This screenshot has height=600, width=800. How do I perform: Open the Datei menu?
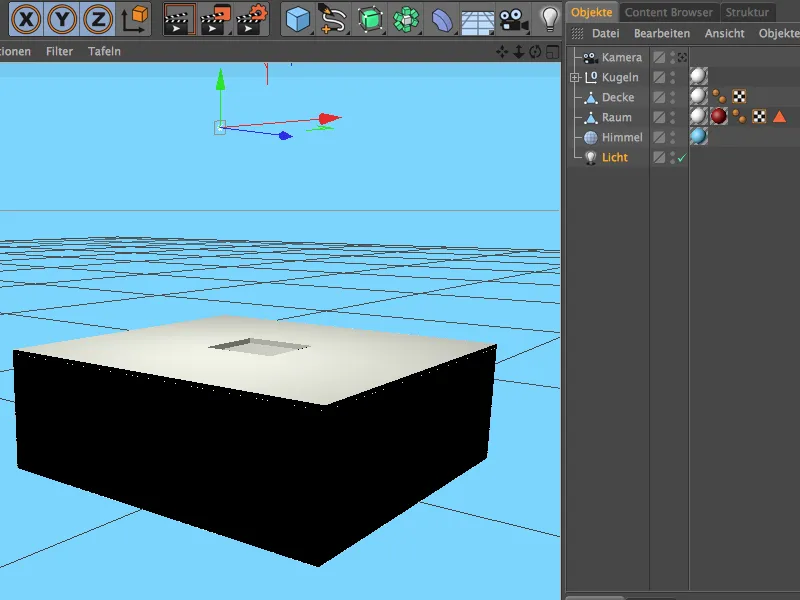tap(606, 33)
